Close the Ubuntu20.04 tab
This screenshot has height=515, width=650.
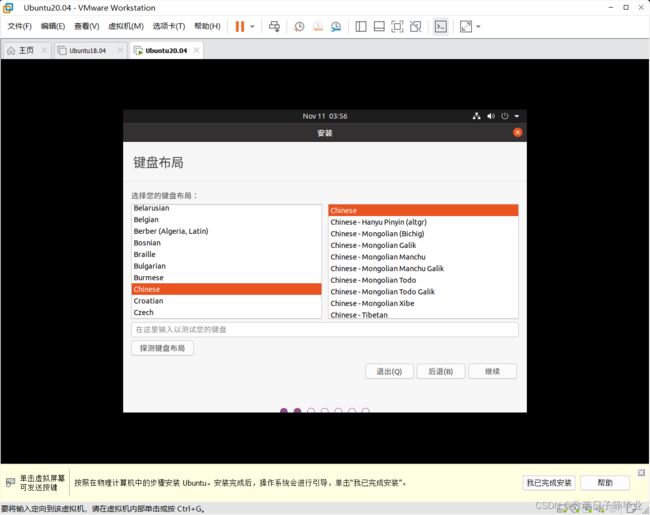pyautogui.click(x=196, y=50)
